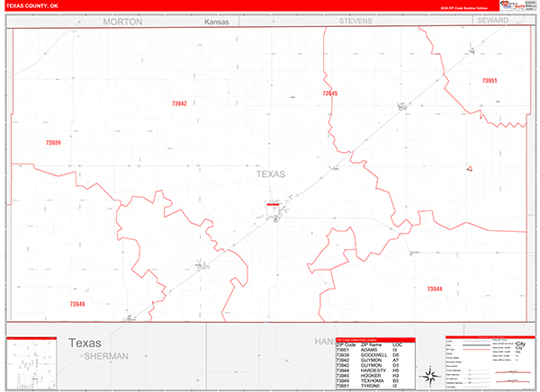Select the Kansas state label

(x=216, y=22)
